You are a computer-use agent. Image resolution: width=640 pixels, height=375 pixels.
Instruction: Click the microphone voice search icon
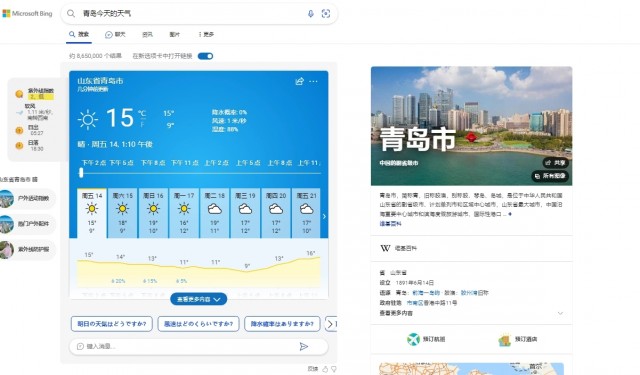click(x=311, y=14)
